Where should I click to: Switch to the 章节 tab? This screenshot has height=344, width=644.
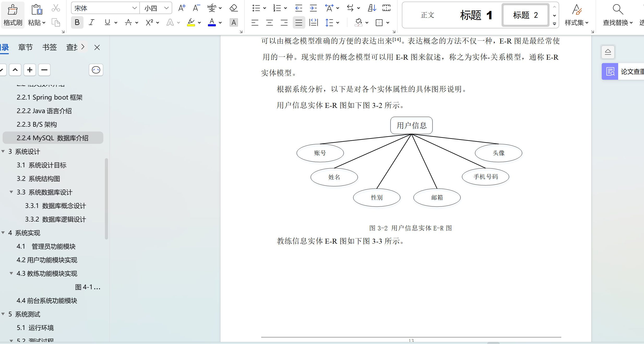click(x=25, y=47)
